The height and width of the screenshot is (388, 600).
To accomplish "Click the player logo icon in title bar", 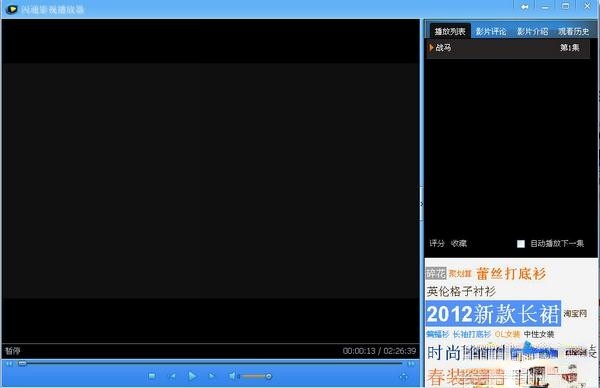I will tap(12, 9).
